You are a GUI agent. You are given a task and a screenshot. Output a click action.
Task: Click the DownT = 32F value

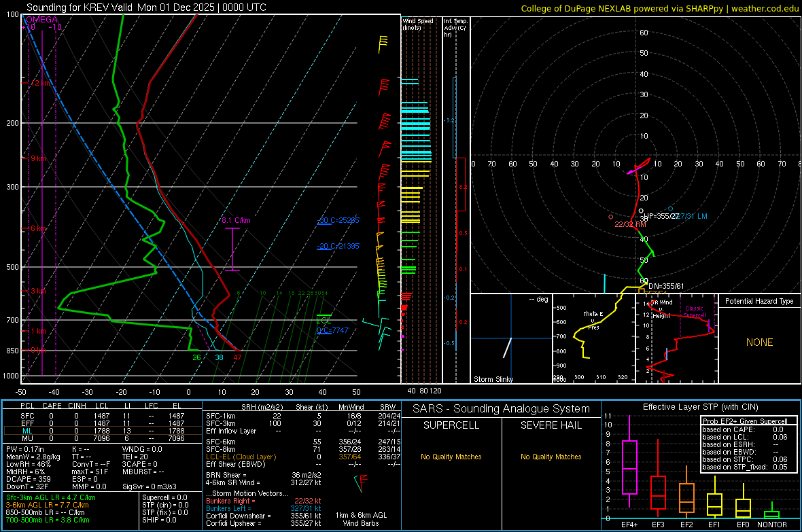point(28,486)
